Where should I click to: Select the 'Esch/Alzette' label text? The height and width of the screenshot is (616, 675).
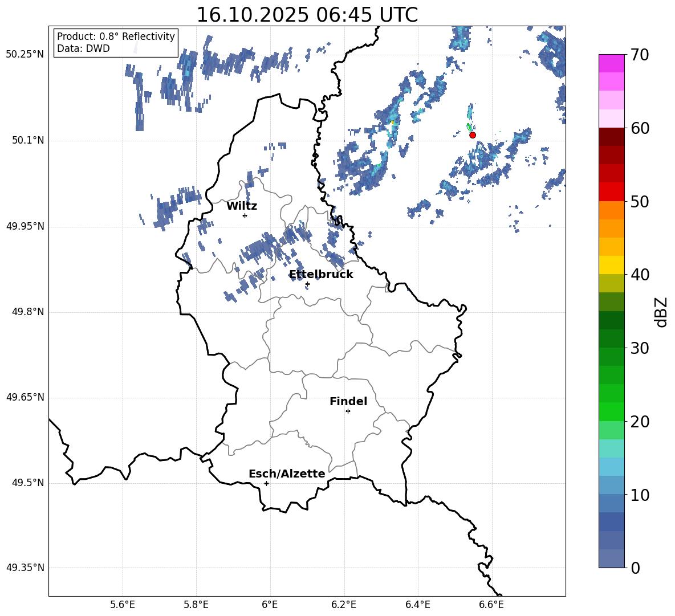(x=287, y=474)
